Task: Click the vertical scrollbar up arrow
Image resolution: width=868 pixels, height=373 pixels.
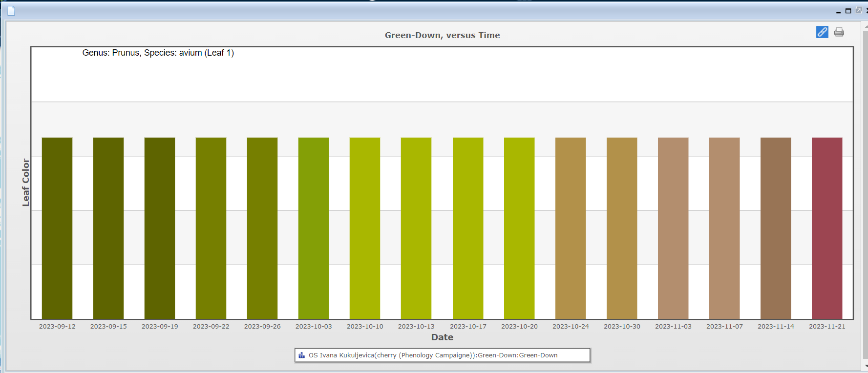Action: pos(866,26)
